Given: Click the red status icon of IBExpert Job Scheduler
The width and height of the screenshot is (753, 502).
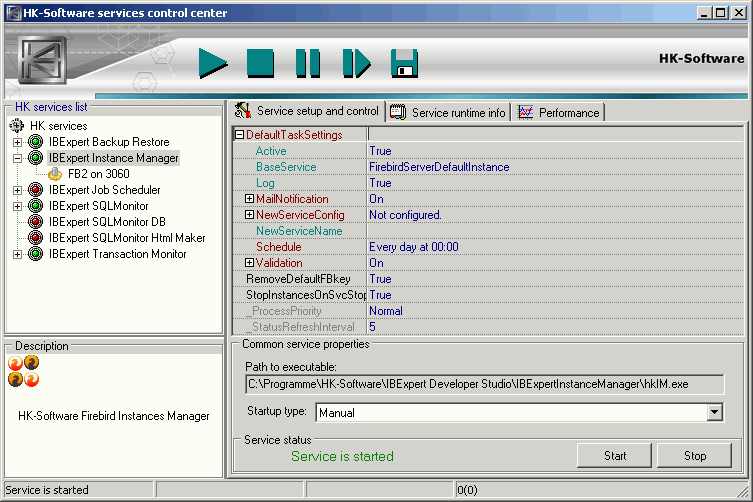Looking at the screenshot, I should 35,190.
